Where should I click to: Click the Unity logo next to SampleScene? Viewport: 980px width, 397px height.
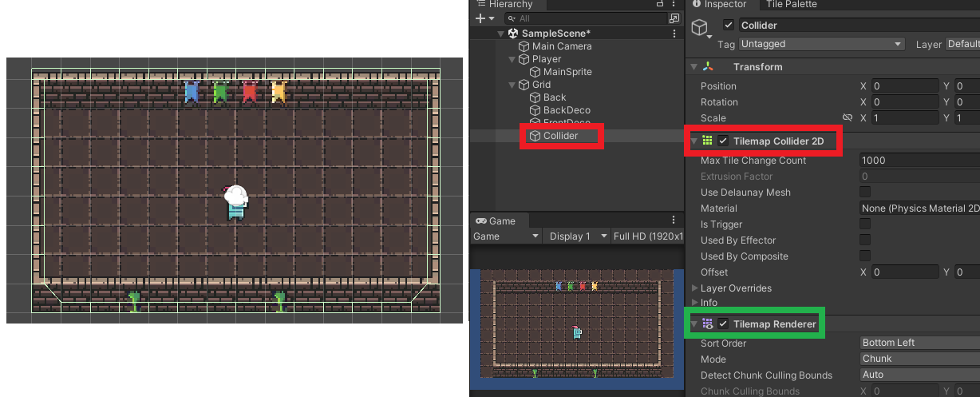point(512,34)
